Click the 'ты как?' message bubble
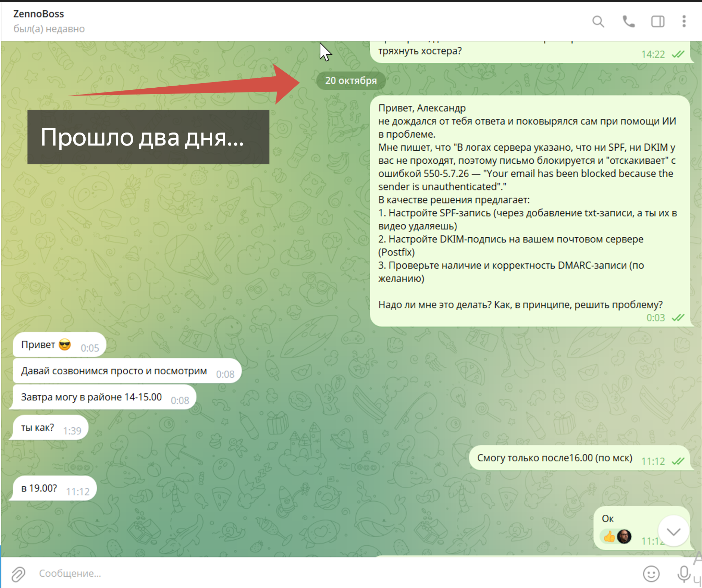This screenshot has height=588, width=702. tap(38, 428)
